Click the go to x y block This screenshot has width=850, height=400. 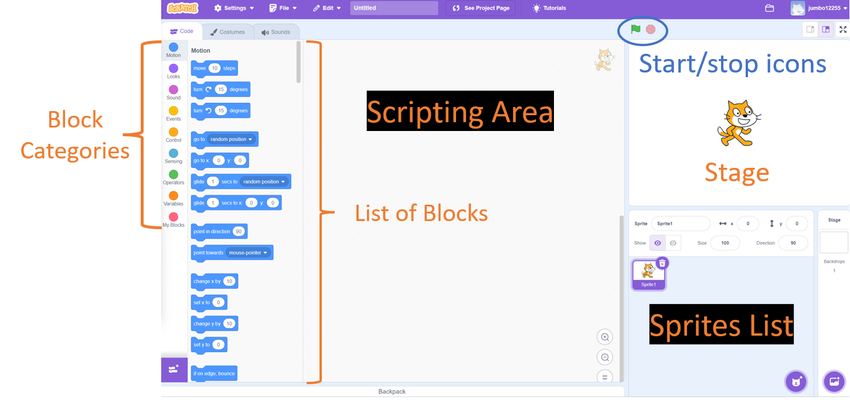pyautogui.click(x=220, y=160)
